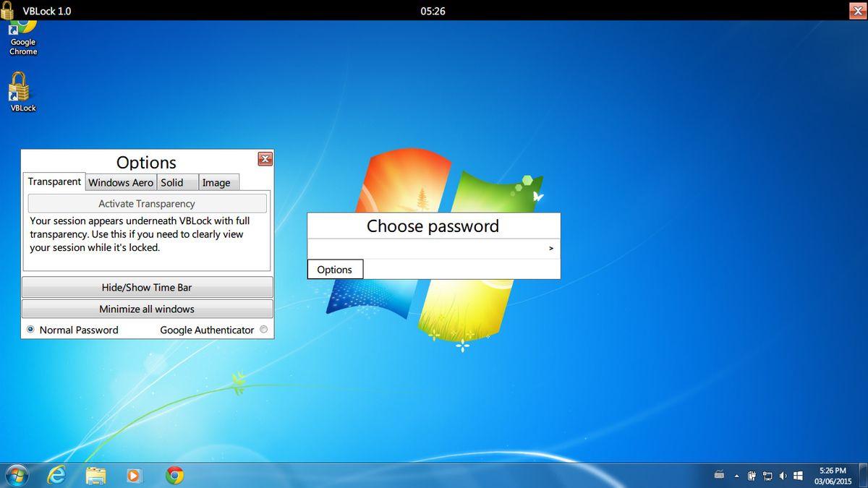Click the "Options" panel title
The height and width of the screenshot is (488, 868).
[146, 163]
